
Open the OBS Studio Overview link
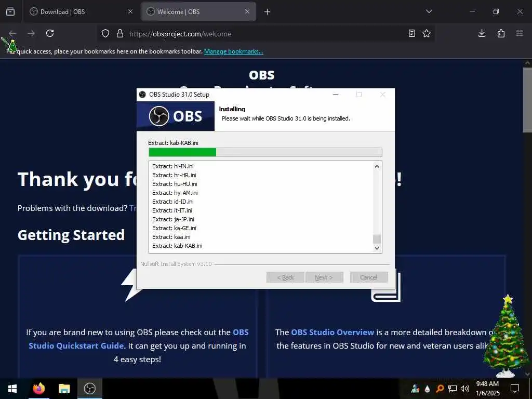coord(332,332)
